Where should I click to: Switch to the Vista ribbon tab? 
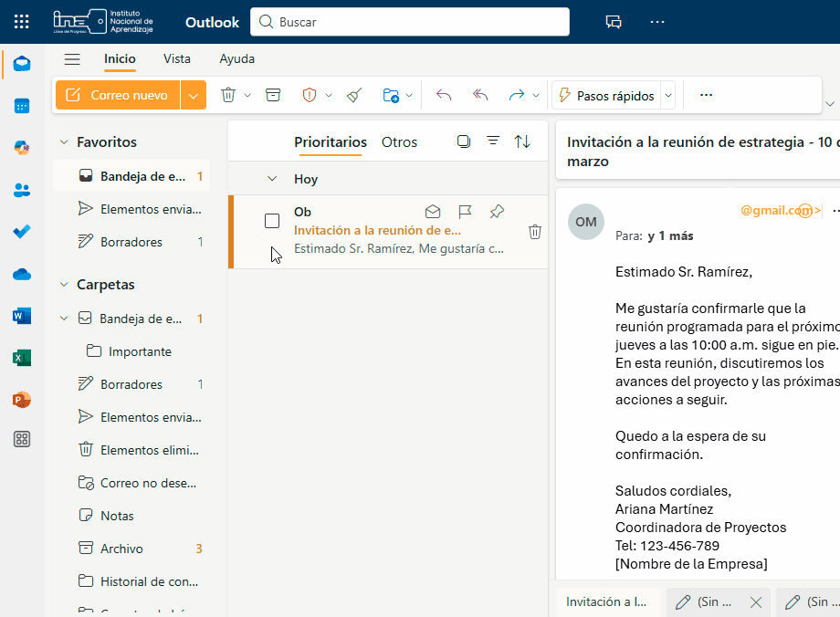(177, 59)
